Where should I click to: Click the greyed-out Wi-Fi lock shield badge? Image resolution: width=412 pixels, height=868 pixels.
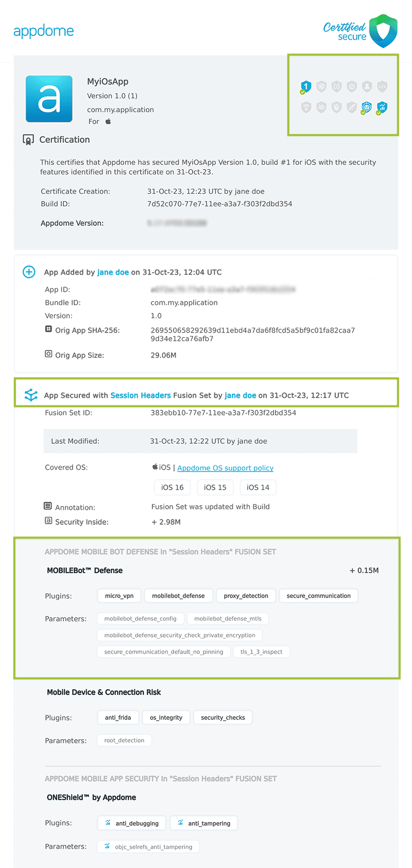pos(306,107)
